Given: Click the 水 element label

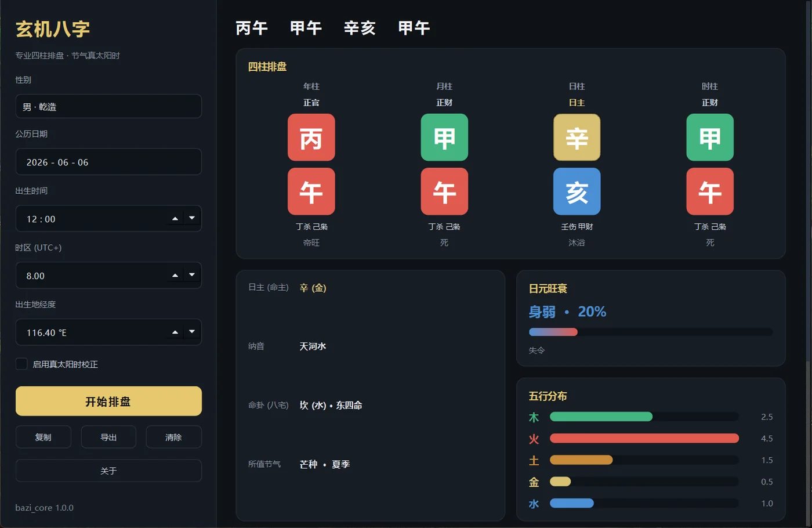Looking at the screenshot, I should coord(534,504).
